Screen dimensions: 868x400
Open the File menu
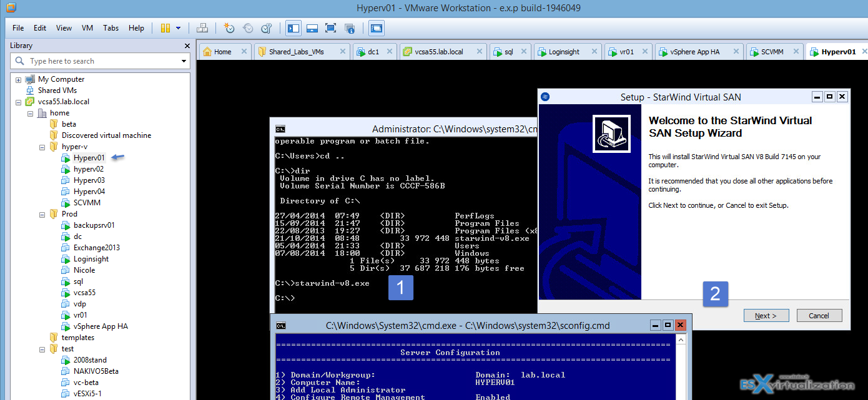click(18, 28)
